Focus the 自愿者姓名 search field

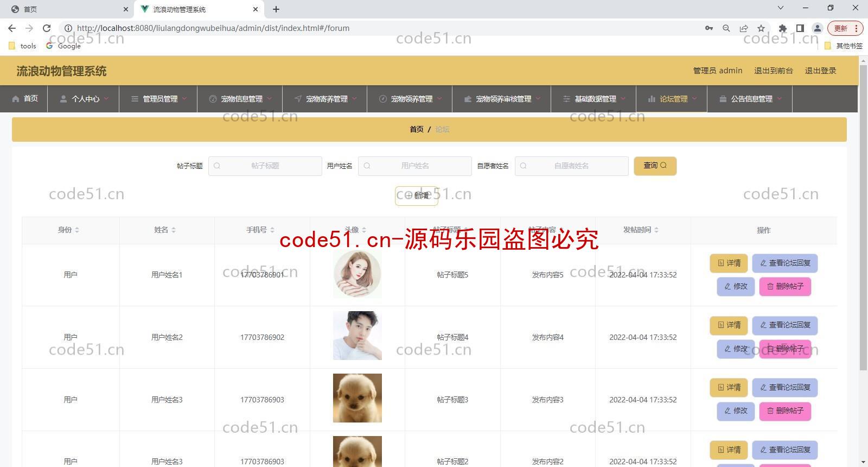pos(572,166)
